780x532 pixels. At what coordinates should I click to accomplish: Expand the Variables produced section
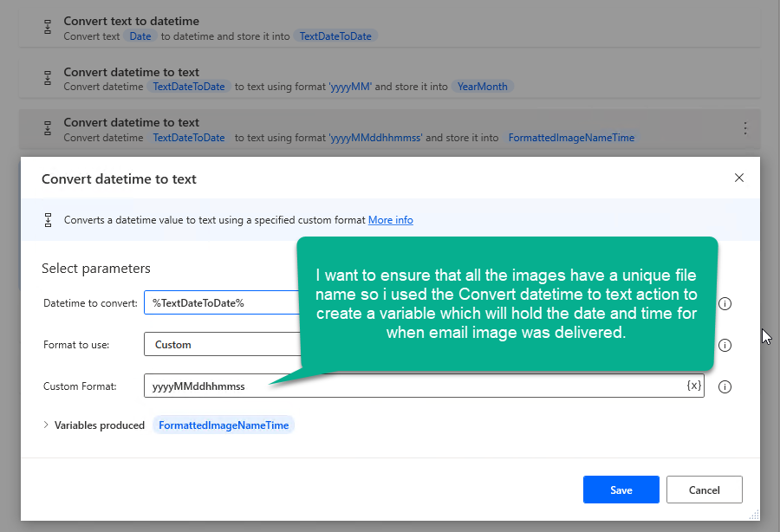click(46, 425)
